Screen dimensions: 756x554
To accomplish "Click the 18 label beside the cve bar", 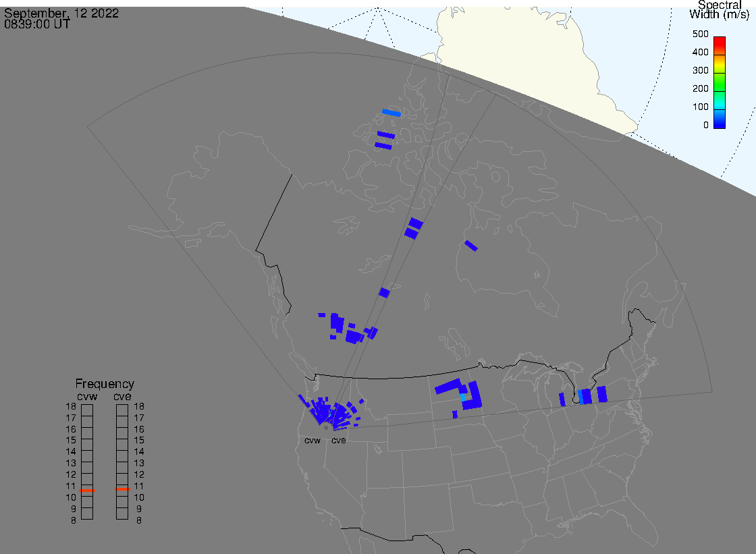I will (x=139, y=406).
